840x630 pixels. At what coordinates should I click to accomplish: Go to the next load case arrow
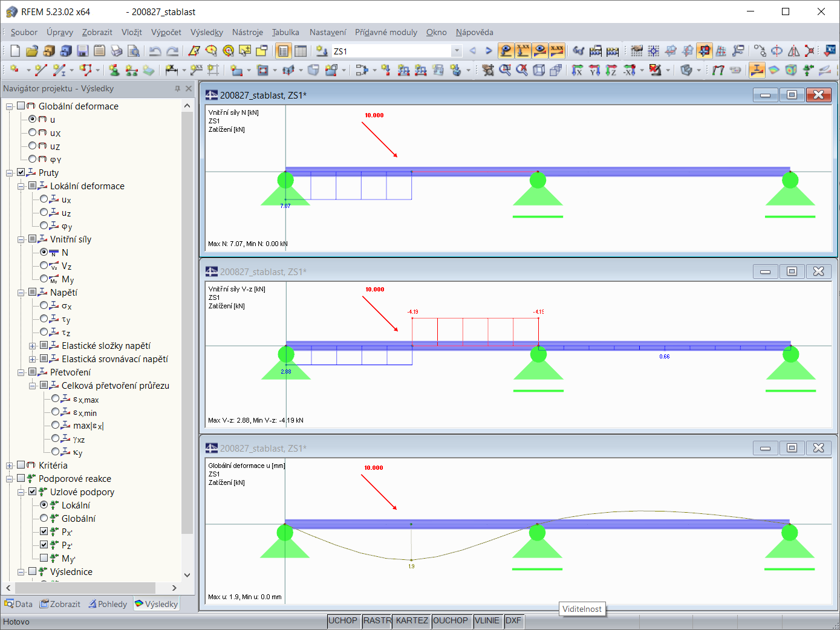pos(489,51)
